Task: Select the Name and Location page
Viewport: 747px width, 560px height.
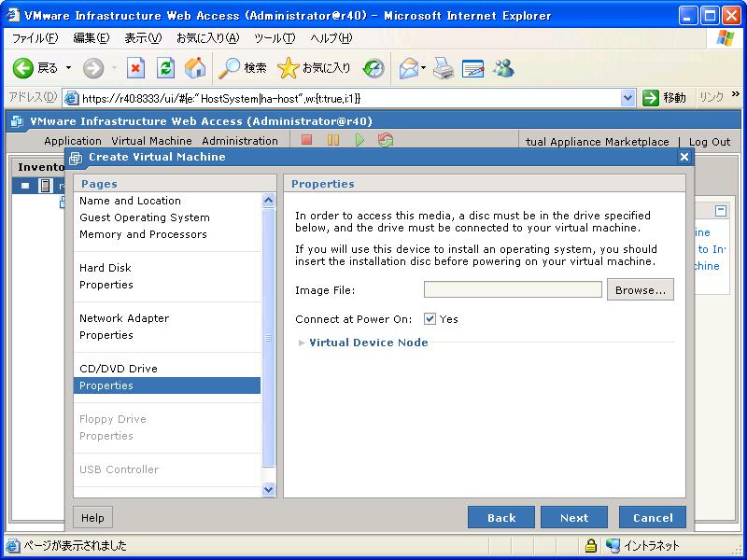Action: 130,201
